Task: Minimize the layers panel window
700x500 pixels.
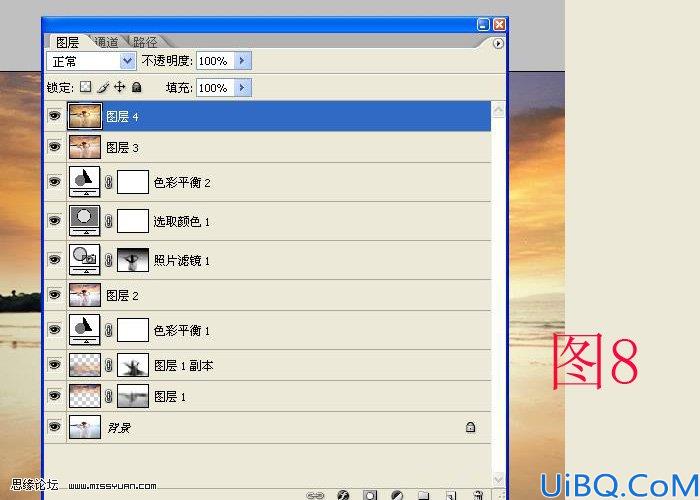Action: 483,24
